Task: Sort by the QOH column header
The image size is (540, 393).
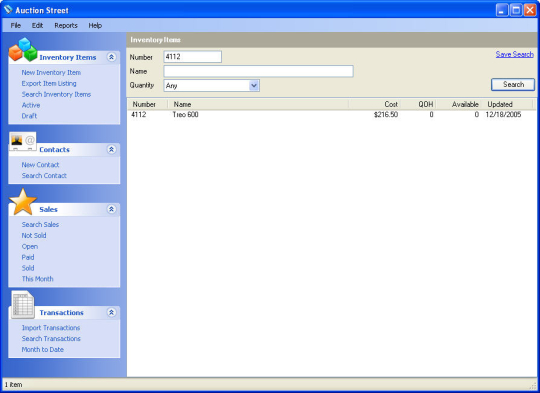Action: pyautogui.click(x=418, y=104)
